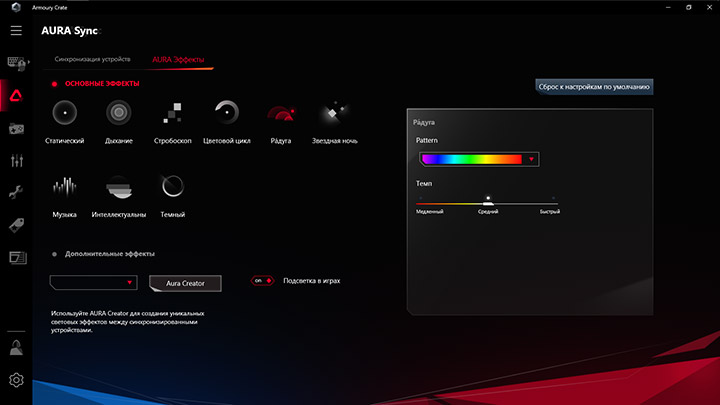Image resolution: width=720 pixels, height=405 pixels.
Task: Select the Стробоскоп strobe effect icon
Action: coord(173,112)
